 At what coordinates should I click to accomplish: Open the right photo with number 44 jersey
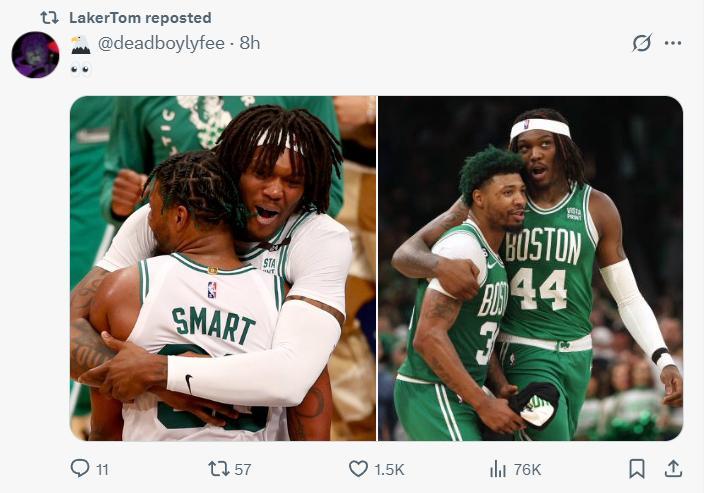[x=530, y=268]
